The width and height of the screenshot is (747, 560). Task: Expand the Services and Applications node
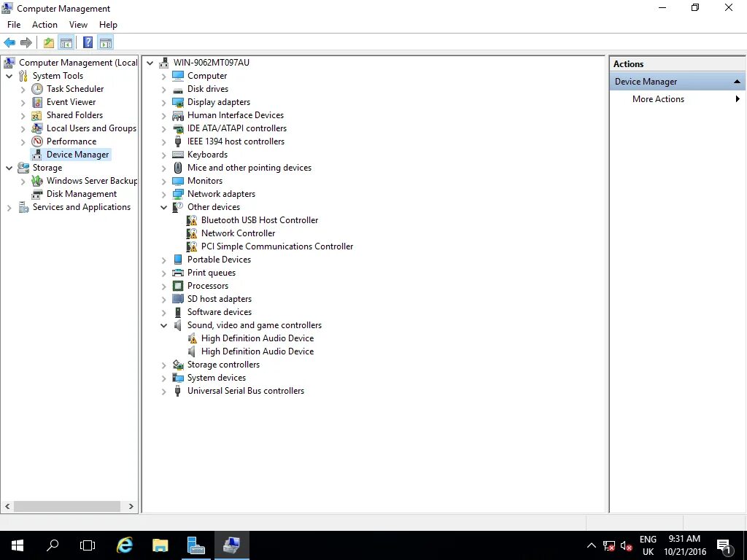tap(9, 208)
